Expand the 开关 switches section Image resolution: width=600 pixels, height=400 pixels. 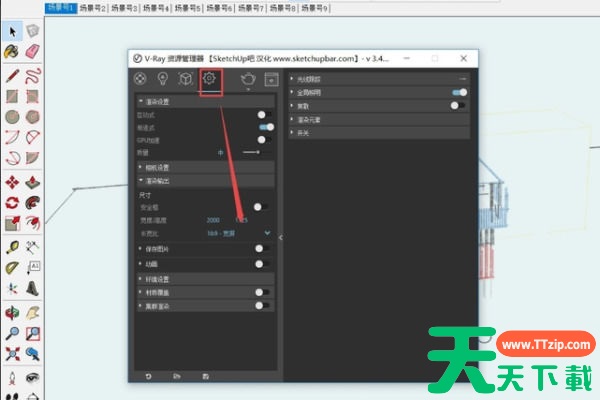(379, 133)
